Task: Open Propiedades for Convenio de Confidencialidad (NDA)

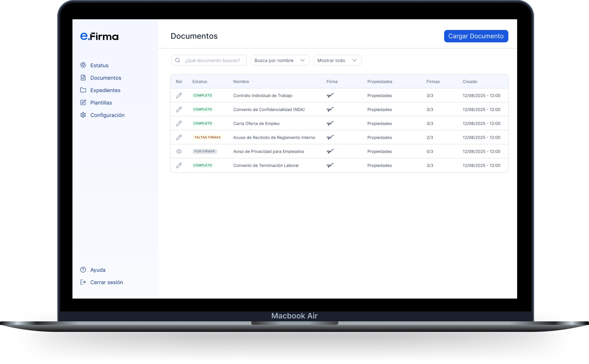Action: point(380,110)
